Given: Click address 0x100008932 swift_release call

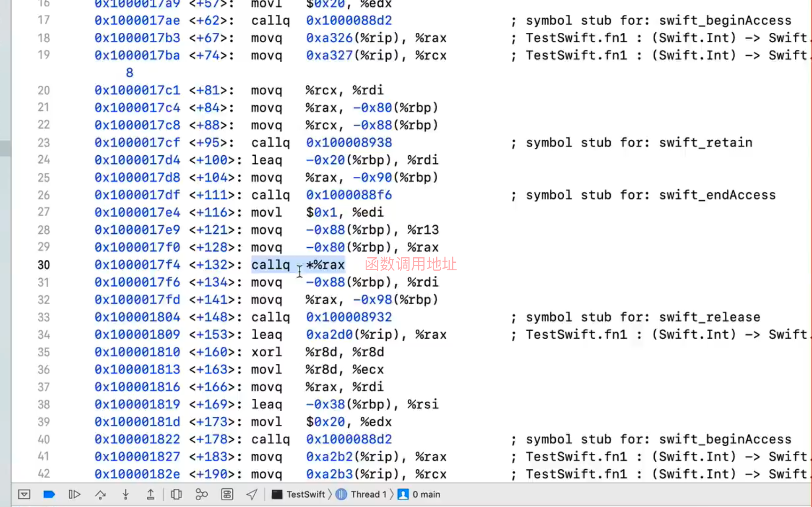Looking at the screenshot, I should 349,317.
